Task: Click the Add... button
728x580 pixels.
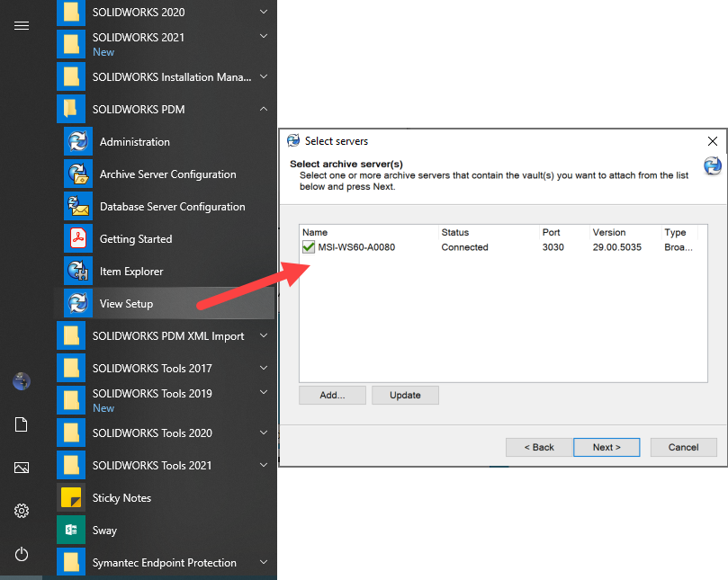Action: click(x=333, y=395)
